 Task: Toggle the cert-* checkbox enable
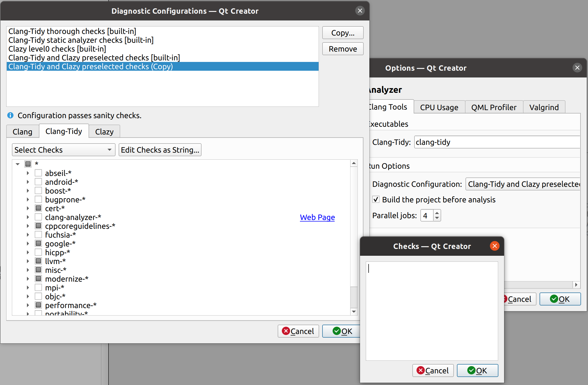38,208
